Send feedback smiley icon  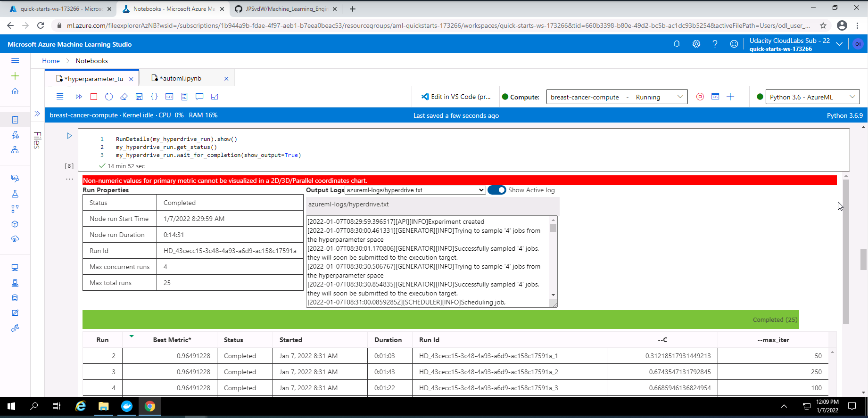tap(734, 44)
